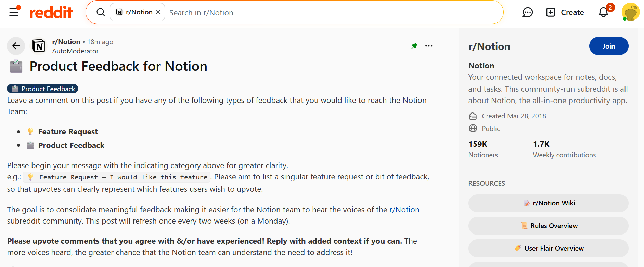644x267 pixels.
Task: Open AutoModerator profile
Action: 75,51
